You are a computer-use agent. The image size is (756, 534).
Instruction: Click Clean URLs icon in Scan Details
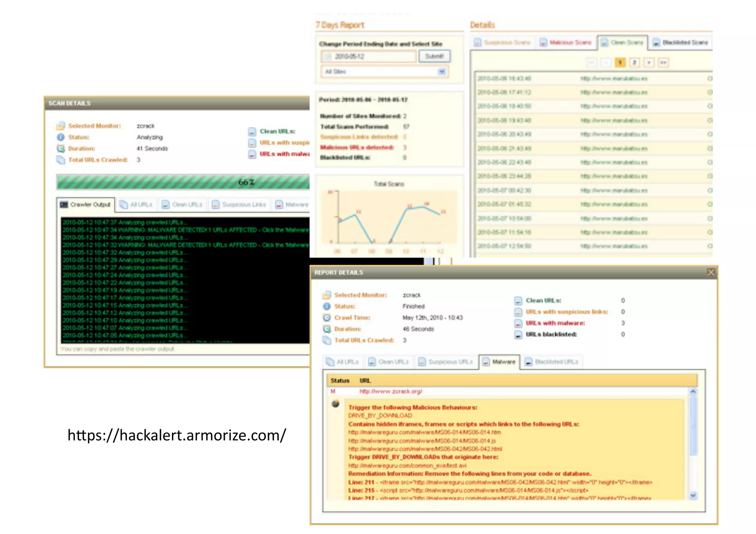pos(252,131)
